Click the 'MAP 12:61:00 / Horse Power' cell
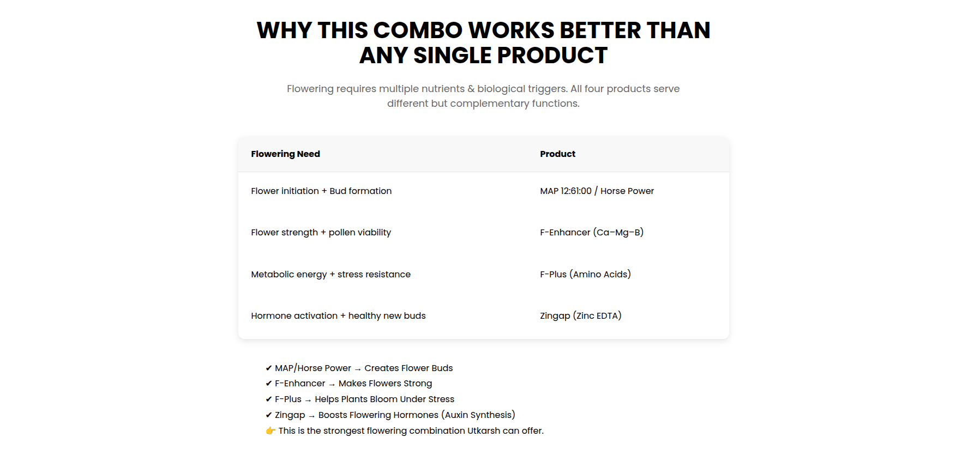This screenshot has height=455, width=980. tap(597, 191)
